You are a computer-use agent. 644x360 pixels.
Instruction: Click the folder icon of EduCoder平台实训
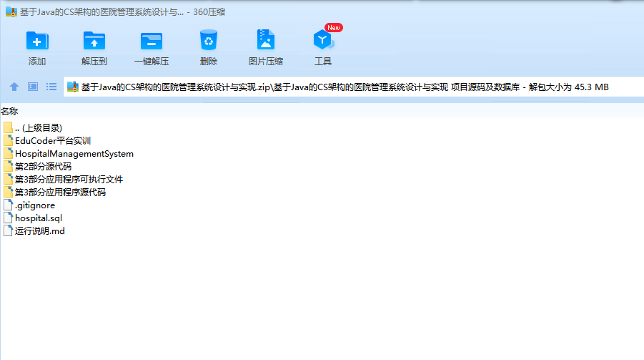(x=8, y=141)
